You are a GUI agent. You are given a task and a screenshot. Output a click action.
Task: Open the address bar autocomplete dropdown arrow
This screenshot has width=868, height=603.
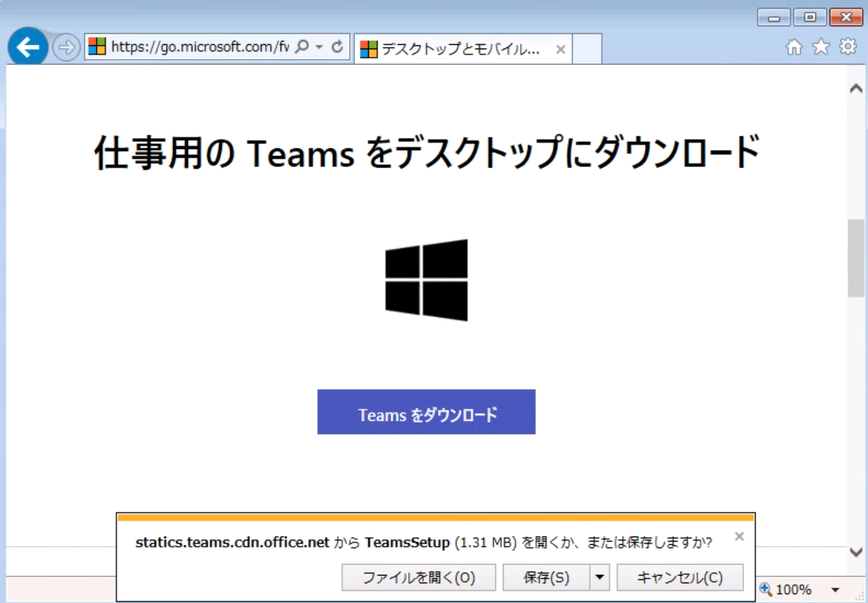319,47
